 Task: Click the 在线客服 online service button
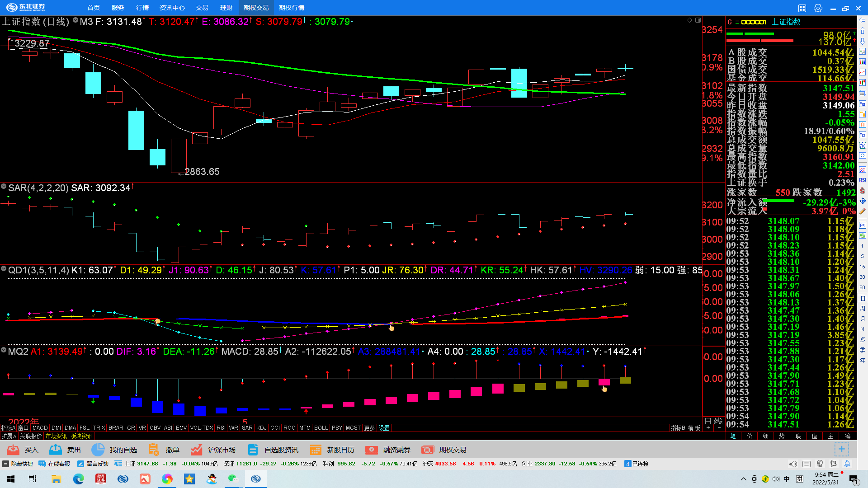click(55, 464)
